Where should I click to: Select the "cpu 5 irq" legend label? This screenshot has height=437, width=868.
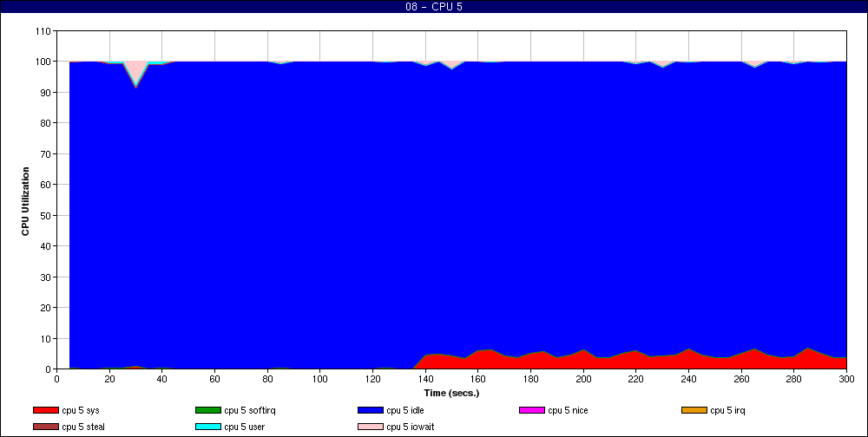tap(727, 410)
